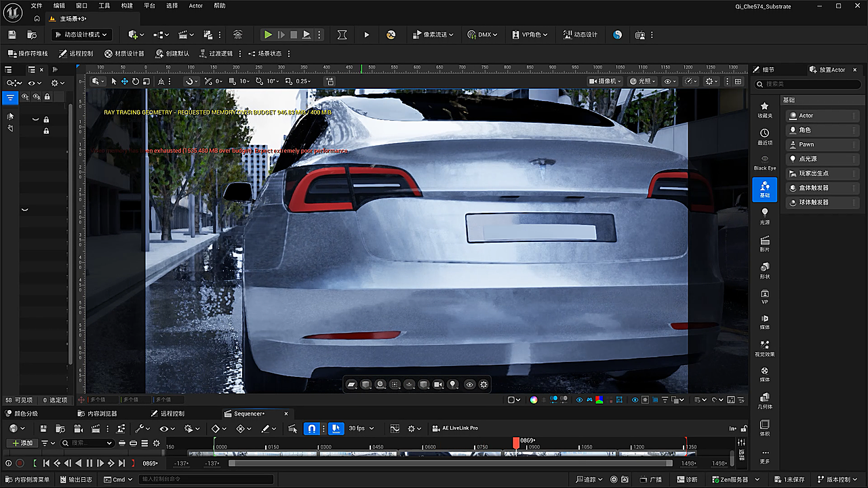The height and width of the screenshot is (488, 868).
Task: Open the Cinematic (影片) category
Action: pyautogui.click(x=765, y=243)
